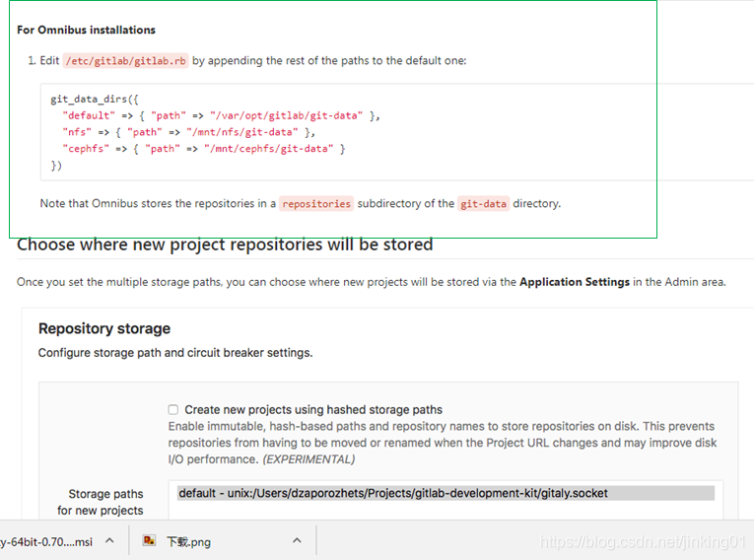754x560 pixels.
Task: Open the downloaded 64bit-0.70 msi file
Action: tap(46, 542)
